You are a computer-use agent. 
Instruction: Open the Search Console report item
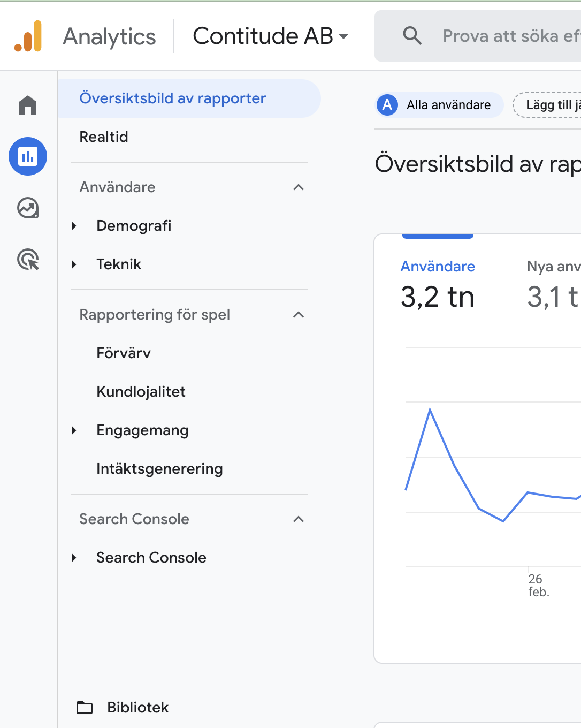pyautogui.click(x=151, y=558)
